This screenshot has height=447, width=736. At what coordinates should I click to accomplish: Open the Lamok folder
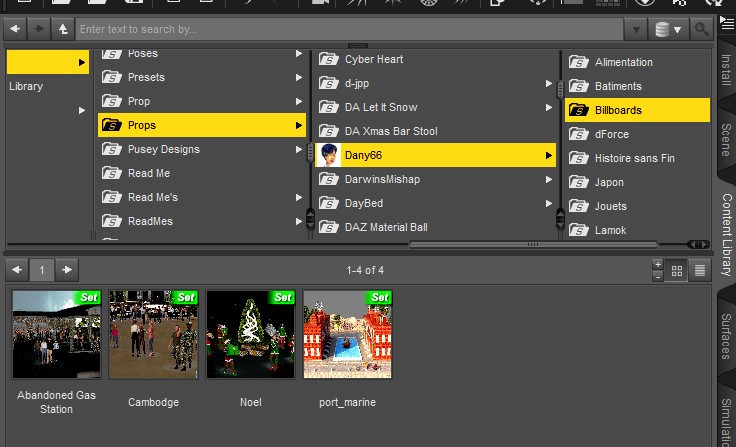(x=637, y=230)
